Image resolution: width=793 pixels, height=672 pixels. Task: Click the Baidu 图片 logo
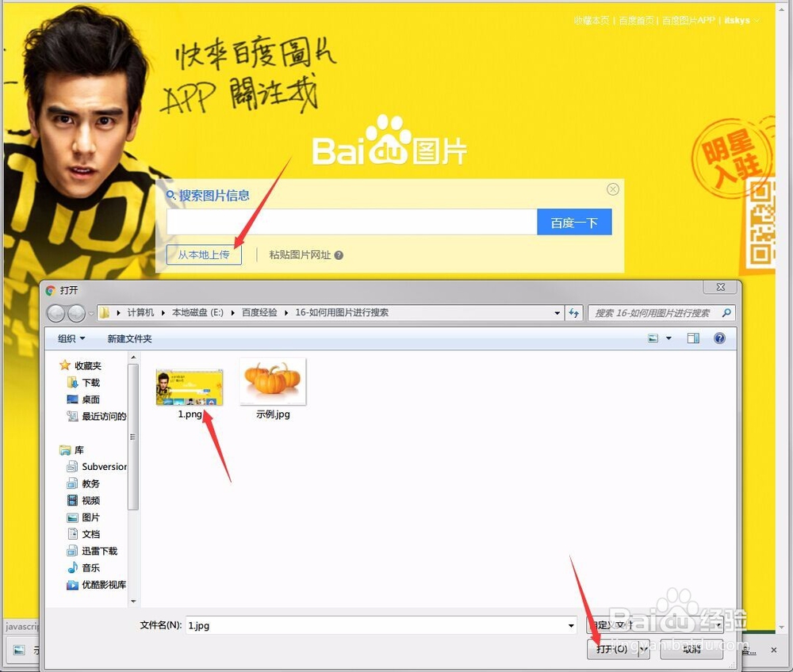[x=389, y=142]
